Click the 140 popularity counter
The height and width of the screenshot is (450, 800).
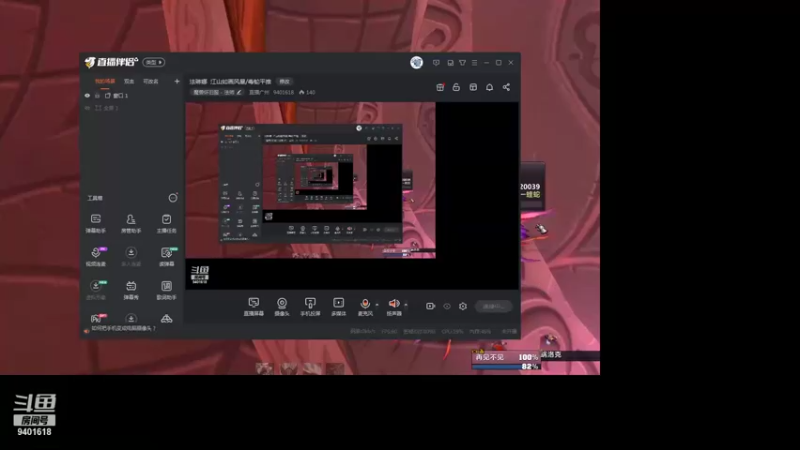click(307, 92)
